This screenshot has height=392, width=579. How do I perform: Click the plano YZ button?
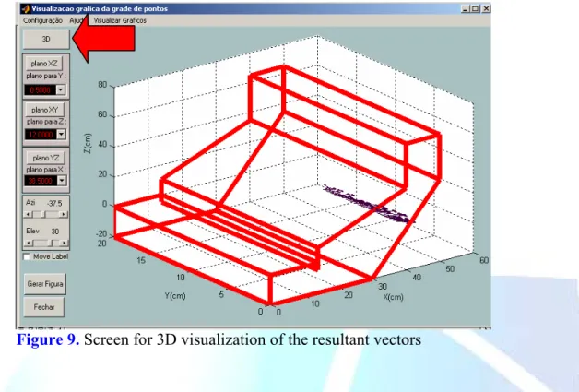[46, 158]
